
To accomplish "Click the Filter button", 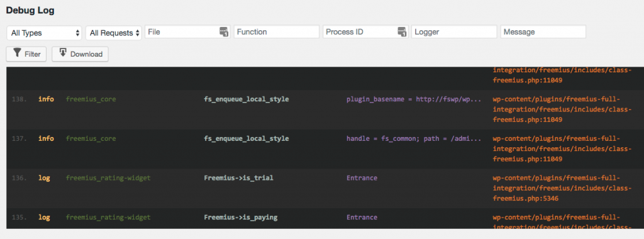I will (26, 54).
